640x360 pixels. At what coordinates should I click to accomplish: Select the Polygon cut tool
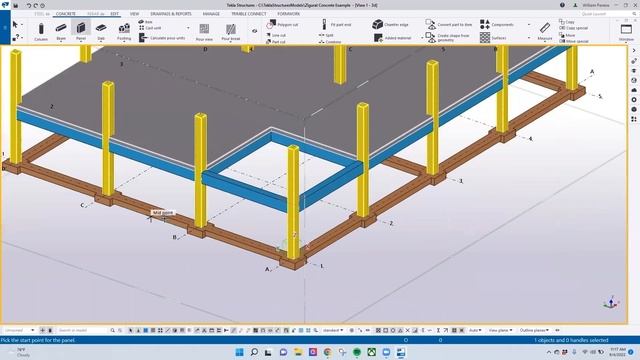(x=282, y=24)
